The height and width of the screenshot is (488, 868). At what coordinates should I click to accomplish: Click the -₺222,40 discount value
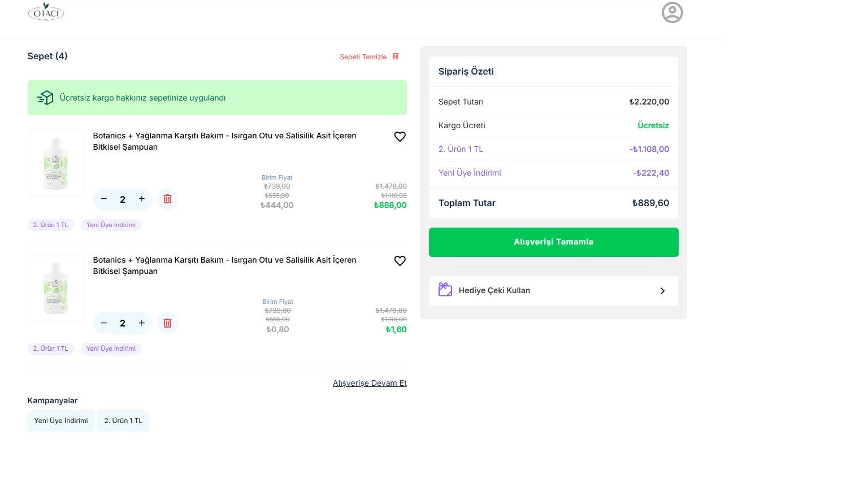pyautogui.click(x=651, y=173)
